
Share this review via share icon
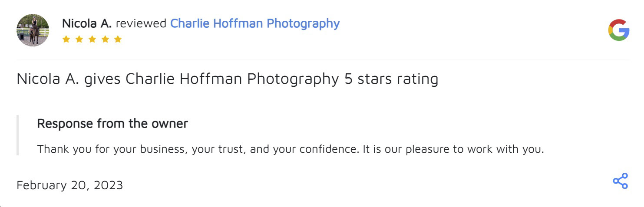tap(620, 181)
